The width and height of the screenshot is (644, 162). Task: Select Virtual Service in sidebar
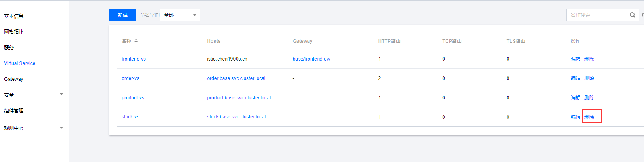[20, 63]
